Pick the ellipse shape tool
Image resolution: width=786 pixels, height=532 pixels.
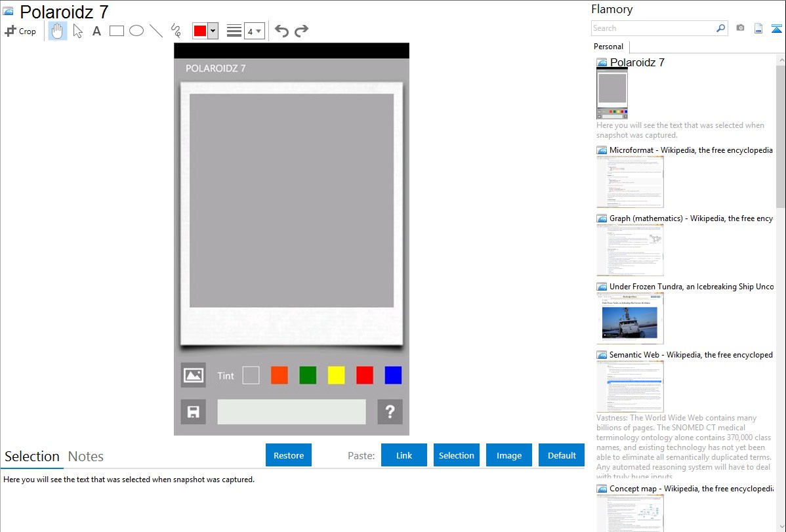(x=136, y=31)
